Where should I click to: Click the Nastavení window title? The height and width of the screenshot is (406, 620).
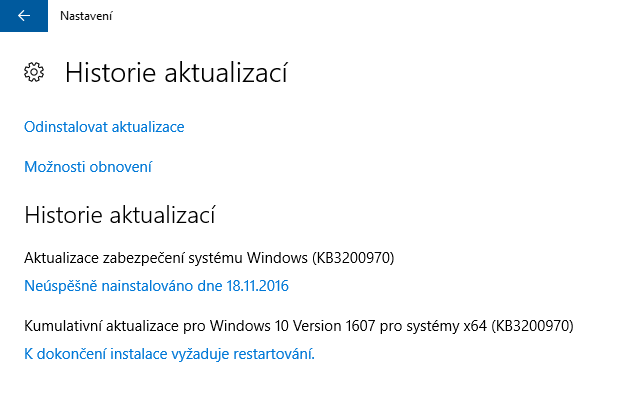[85, 16]
